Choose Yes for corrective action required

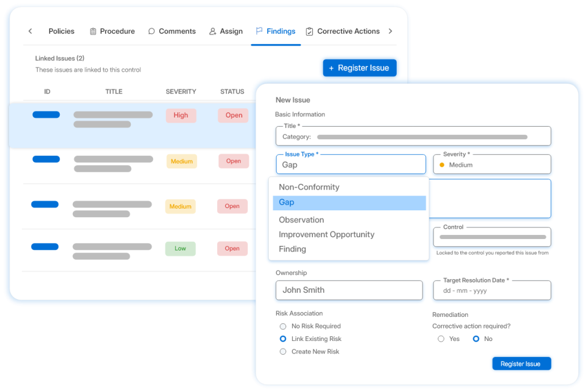pyautogui.click(x=441, y=339)
